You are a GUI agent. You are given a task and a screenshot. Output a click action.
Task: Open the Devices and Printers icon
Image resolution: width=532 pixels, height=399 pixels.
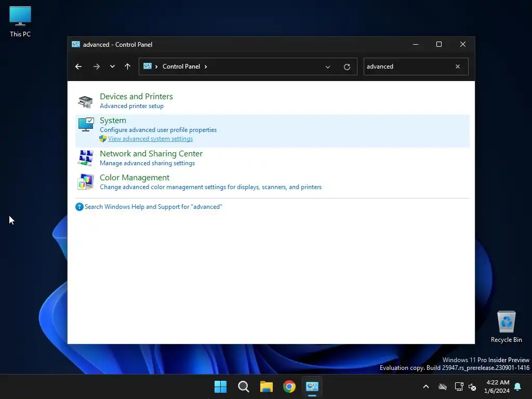[x=85, y=101]
